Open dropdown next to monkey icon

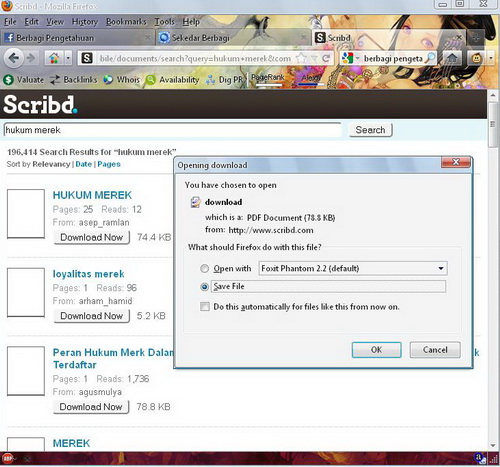click(491, 58)
